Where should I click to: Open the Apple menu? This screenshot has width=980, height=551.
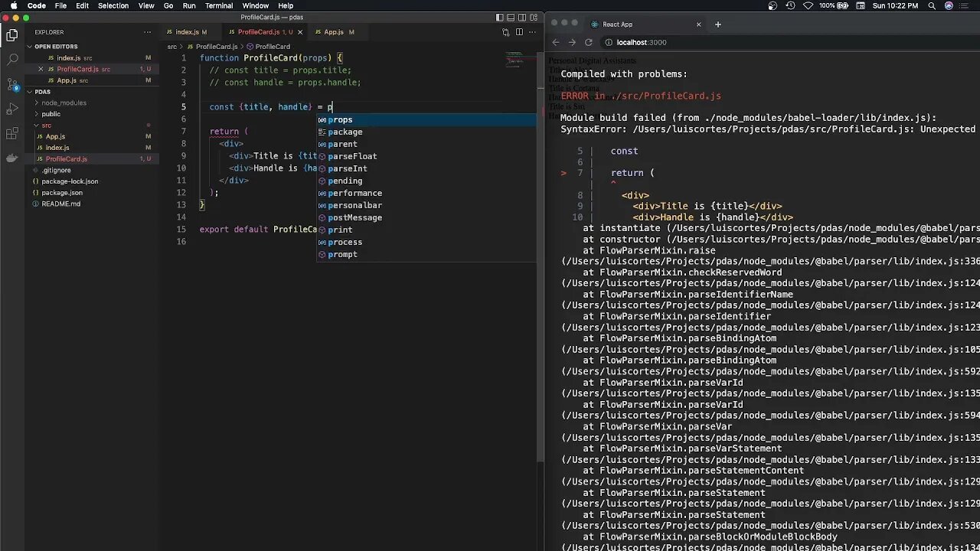pyautogui.click(x=14, y=5)
